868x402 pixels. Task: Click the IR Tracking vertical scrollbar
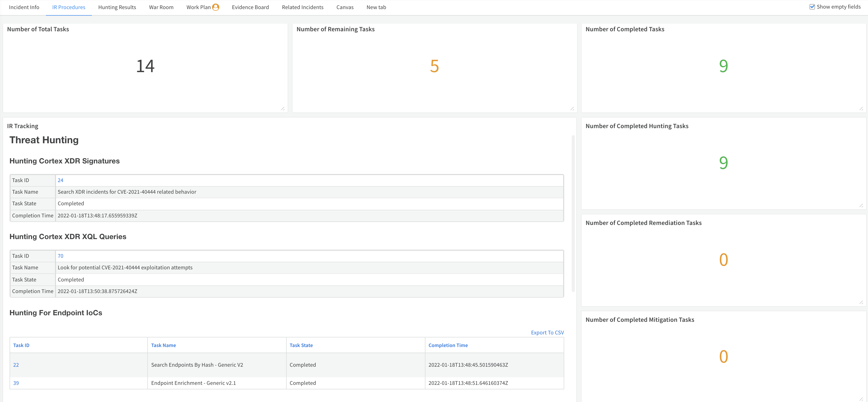pyautogui.click(x=573, y=213)
